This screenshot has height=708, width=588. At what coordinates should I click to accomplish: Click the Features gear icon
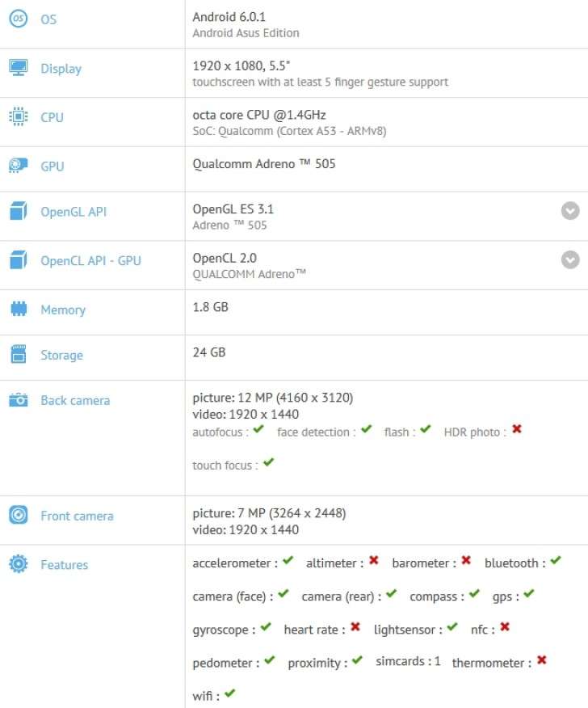18,564
